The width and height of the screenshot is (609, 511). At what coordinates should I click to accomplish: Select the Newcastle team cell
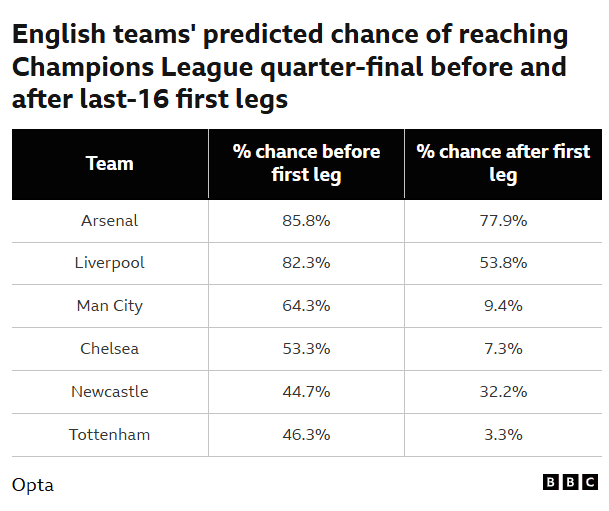110,392
